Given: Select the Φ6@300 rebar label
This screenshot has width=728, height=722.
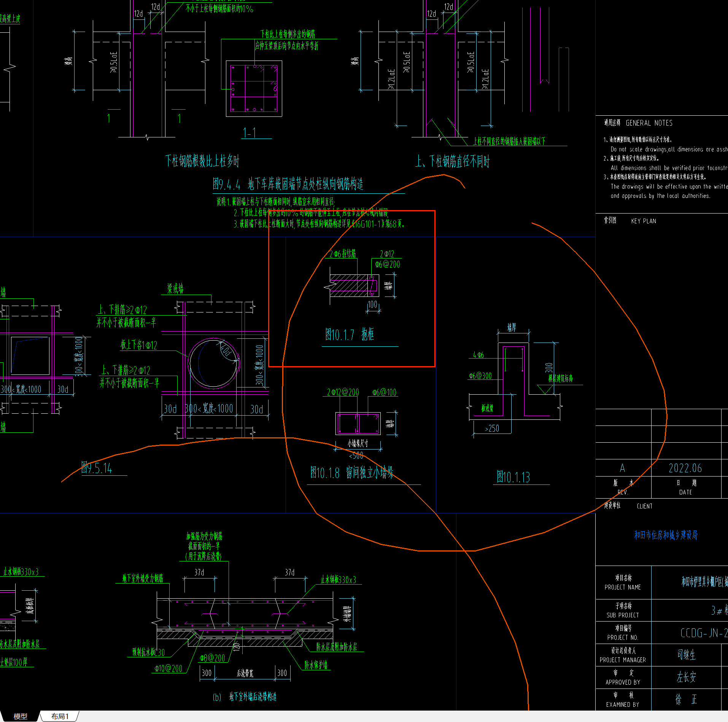Looking at the screenshot, I should coord(480,376).
